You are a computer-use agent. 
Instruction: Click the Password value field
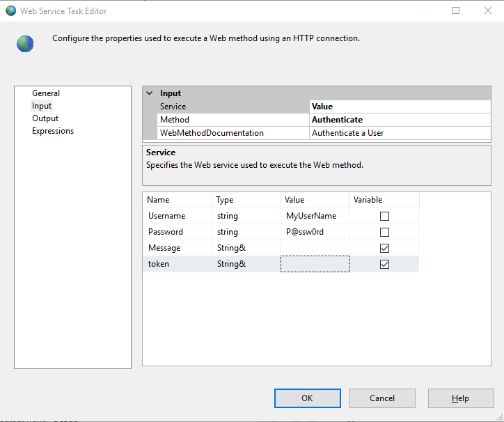[315, 233]
